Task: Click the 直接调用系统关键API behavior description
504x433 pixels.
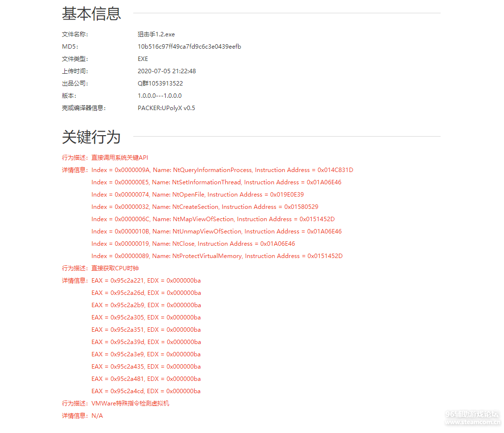Action: click(x=119, y=158)
